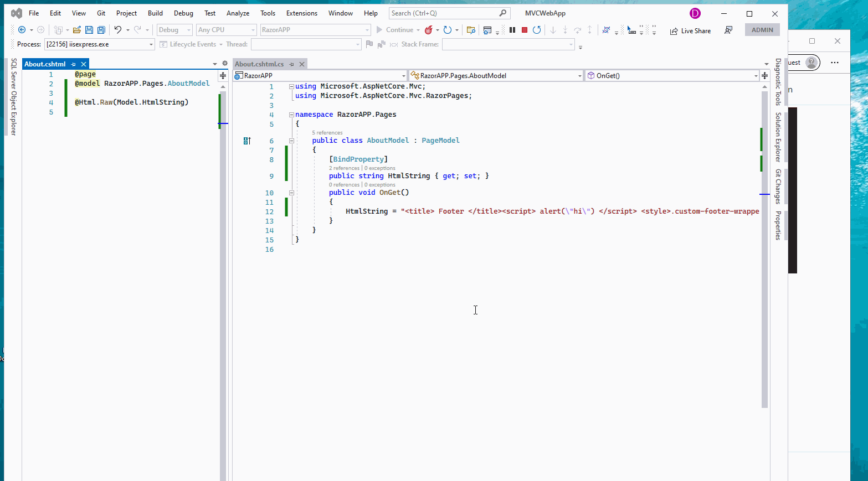868x481 pixels.
Task: Click the Undo icon on the toolbar
Action: tap(118, 29)
